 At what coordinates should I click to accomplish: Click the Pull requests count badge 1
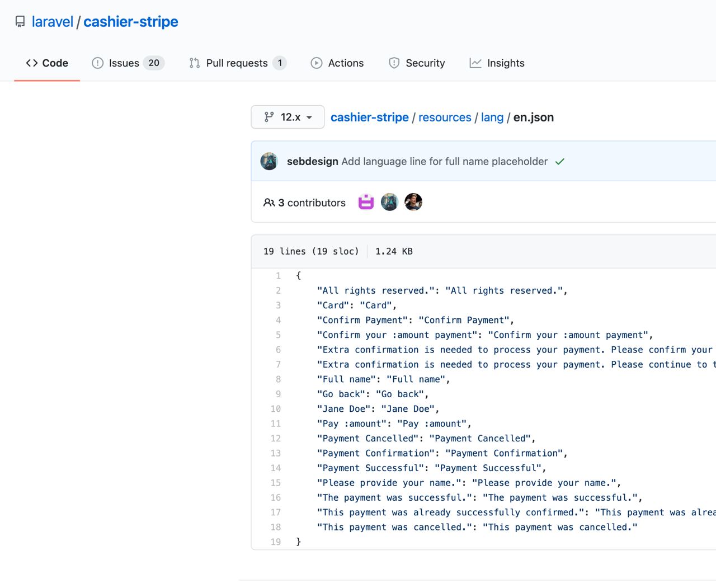(x=280, y=63)
